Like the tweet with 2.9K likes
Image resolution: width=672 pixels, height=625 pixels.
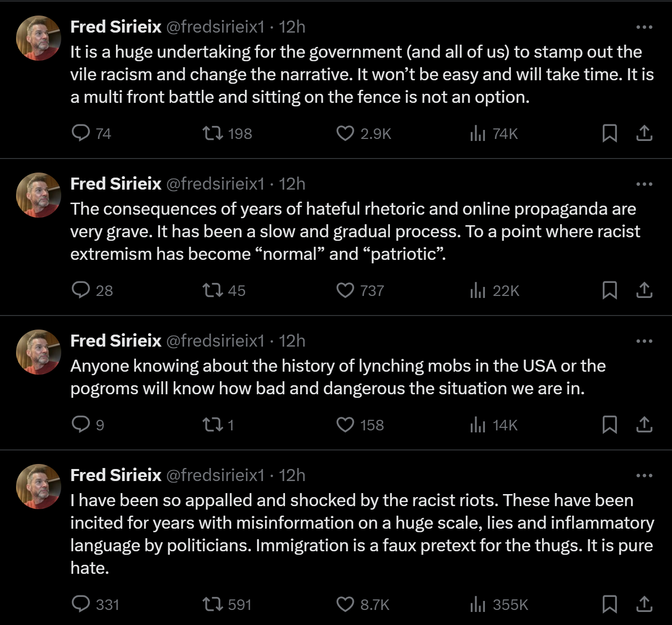tap(345, 133)
